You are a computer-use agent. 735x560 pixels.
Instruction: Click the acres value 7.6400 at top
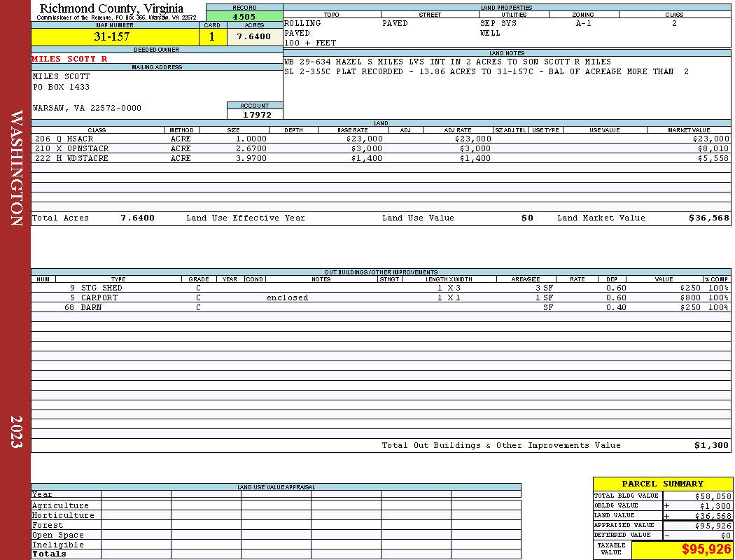[x=254, y=36]
